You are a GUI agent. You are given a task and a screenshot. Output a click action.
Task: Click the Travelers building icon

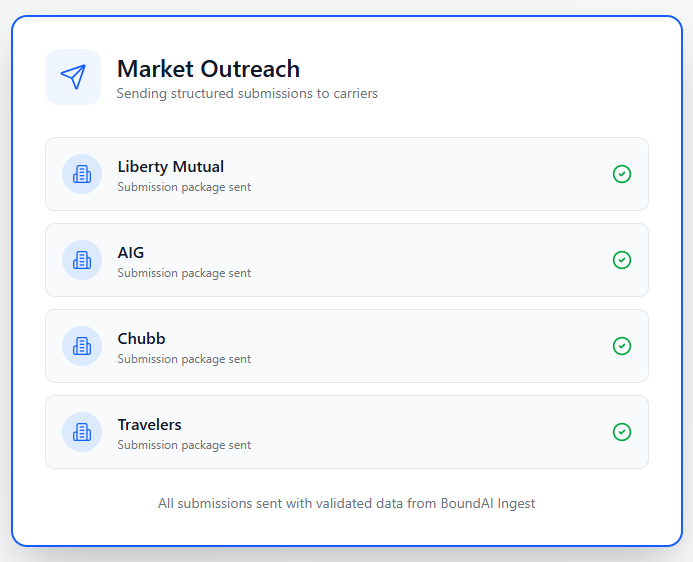tap(82, 432)
